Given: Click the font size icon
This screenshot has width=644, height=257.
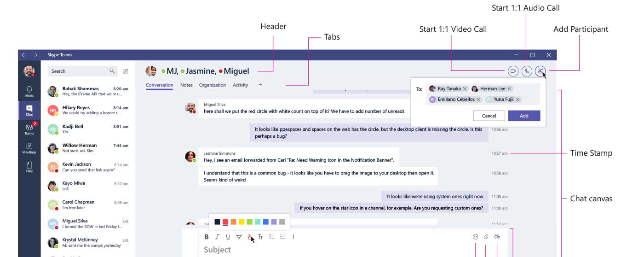Looking at the screenshot, I should (x=260, y=237).
